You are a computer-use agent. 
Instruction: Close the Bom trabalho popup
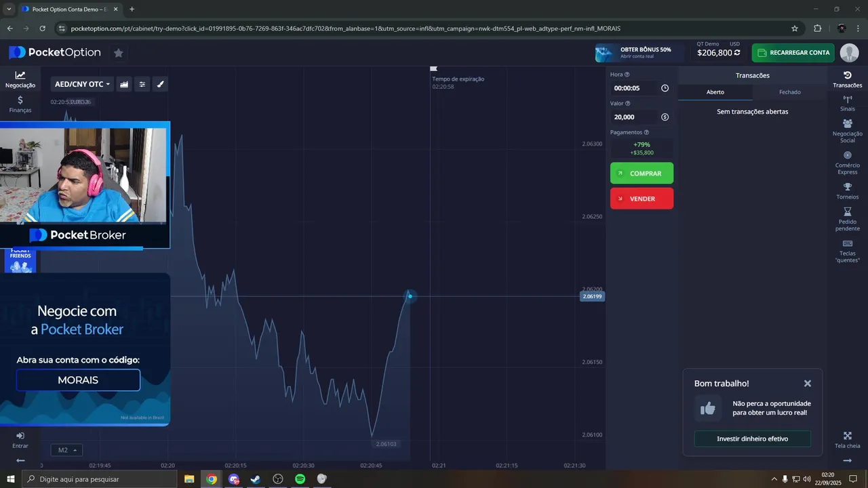808,384
